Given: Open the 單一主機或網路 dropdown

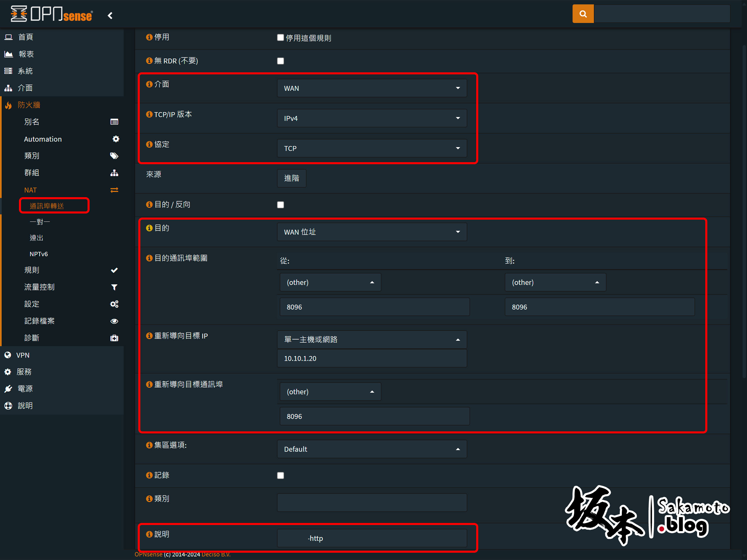Looking at the screenshot, I should click(372, 339).
